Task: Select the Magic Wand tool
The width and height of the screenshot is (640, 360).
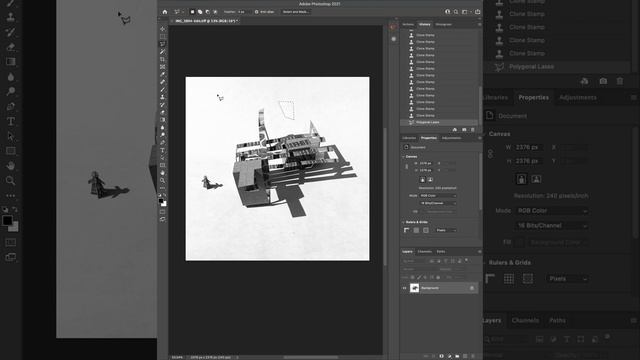Action: tap(162, 51)
